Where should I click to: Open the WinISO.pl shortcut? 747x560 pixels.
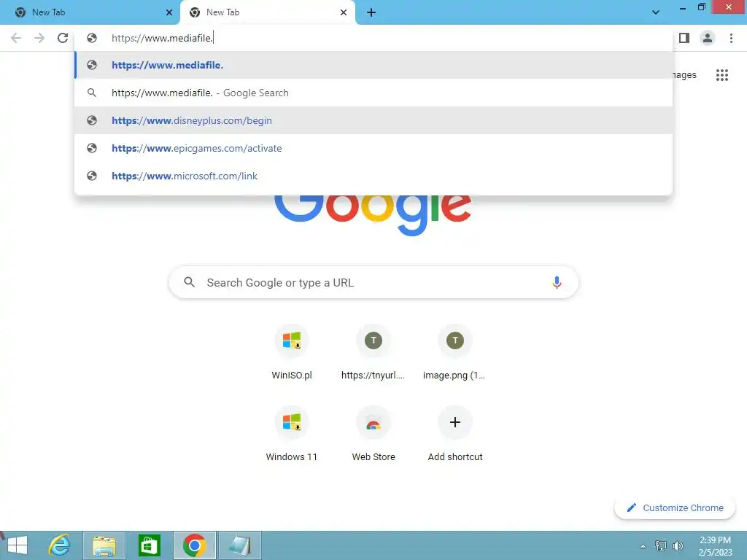pos(292,352)
